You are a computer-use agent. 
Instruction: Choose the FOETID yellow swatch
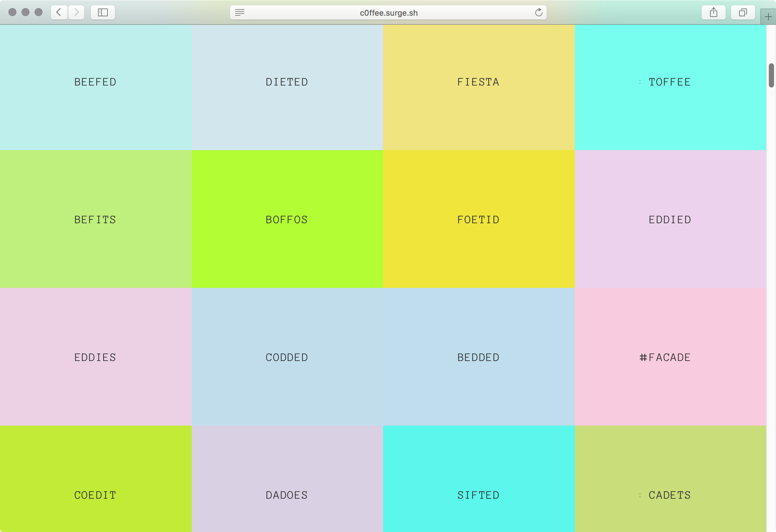(x=479, y=219)
